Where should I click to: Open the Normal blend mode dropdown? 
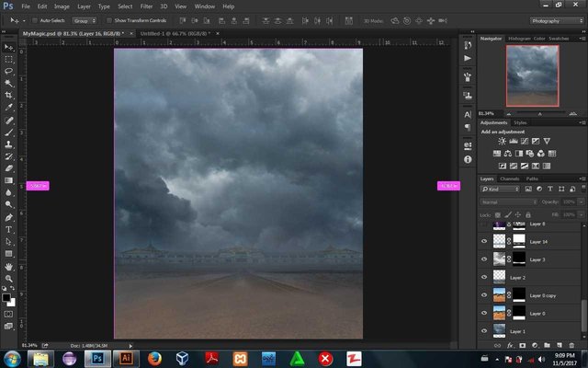pos(508,202)
